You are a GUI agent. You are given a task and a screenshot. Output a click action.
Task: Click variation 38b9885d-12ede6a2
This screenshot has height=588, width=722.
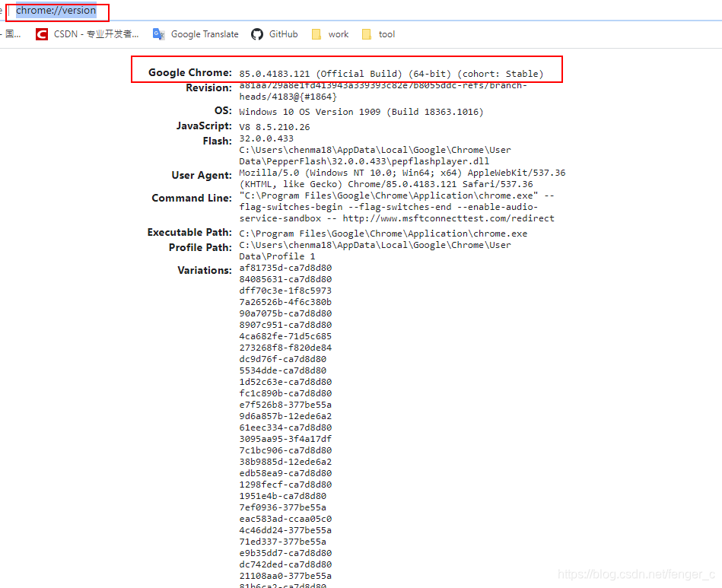pyautogui.click(x=285, y=462)
